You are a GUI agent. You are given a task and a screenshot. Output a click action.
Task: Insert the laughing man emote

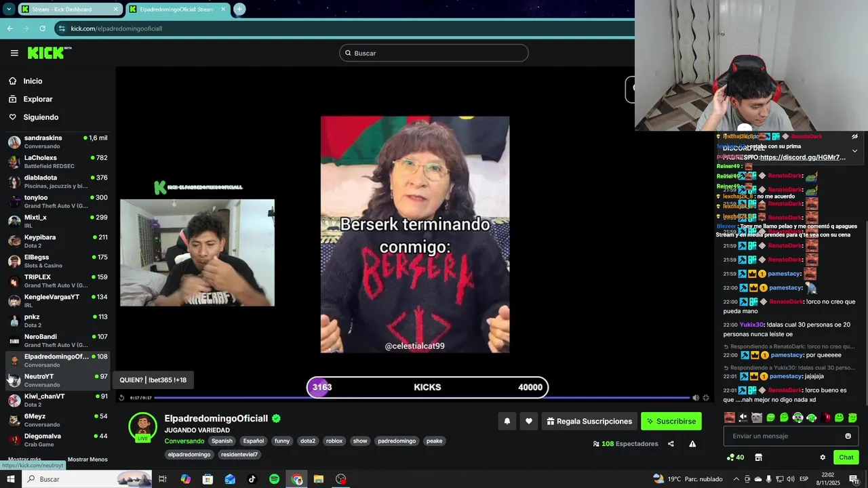730,418
